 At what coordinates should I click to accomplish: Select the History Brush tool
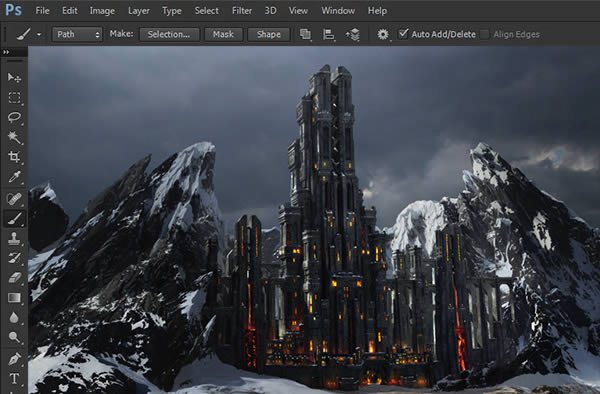(14, 258)
